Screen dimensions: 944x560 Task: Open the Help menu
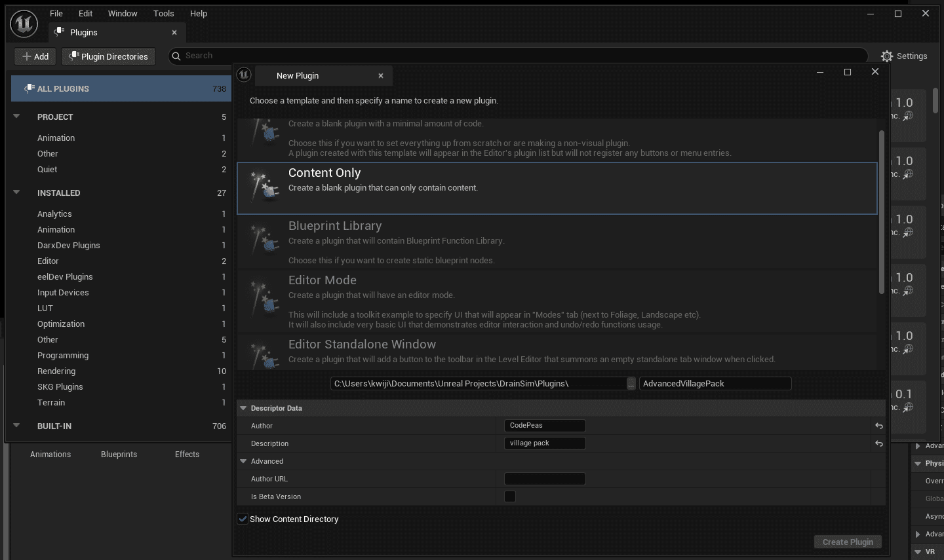pos(199,13)
